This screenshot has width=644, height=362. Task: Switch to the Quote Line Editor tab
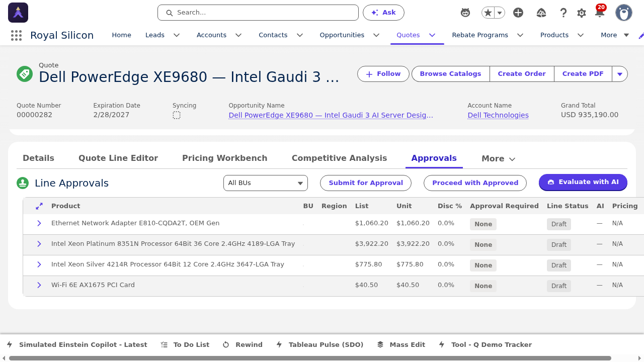pyautogui.click(x=118, y=158)
